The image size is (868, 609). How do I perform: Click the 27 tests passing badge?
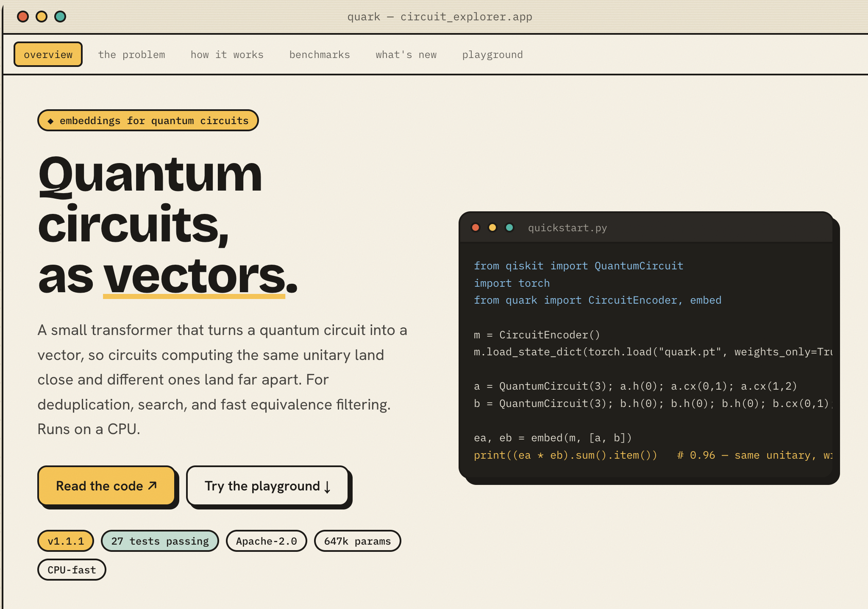click(160, 541)
